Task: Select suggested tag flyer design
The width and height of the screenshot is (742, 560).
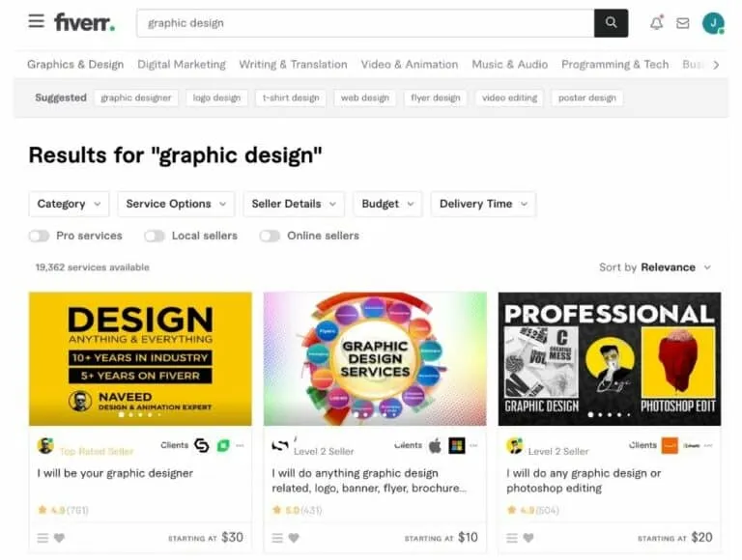Action: [436, 98]
